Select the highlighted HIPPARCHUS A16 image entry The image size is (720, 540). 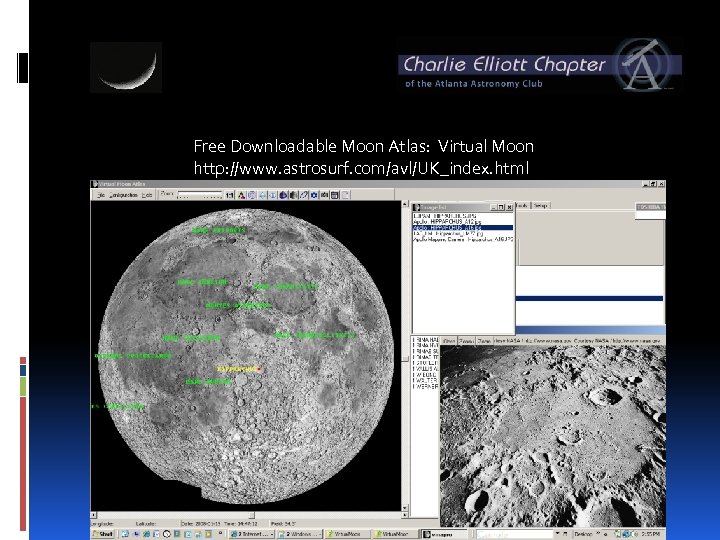(x=463, y=228)
